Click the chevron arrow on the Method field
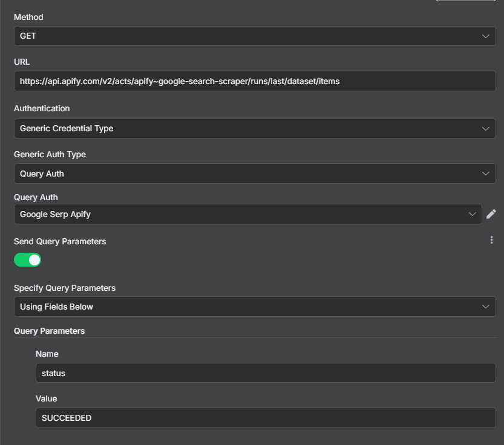The height and width of the screenshot is (445, 504). 485,36
